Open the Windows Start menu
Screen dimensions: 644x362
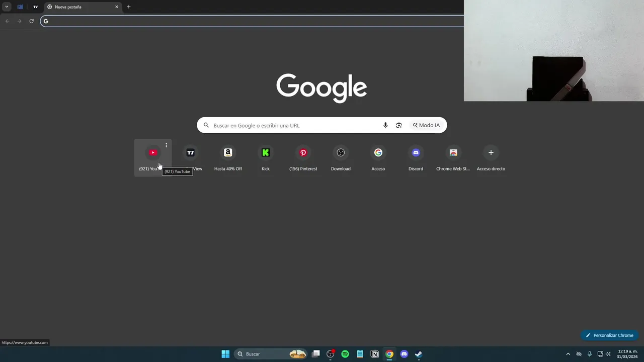click(225, 354)
